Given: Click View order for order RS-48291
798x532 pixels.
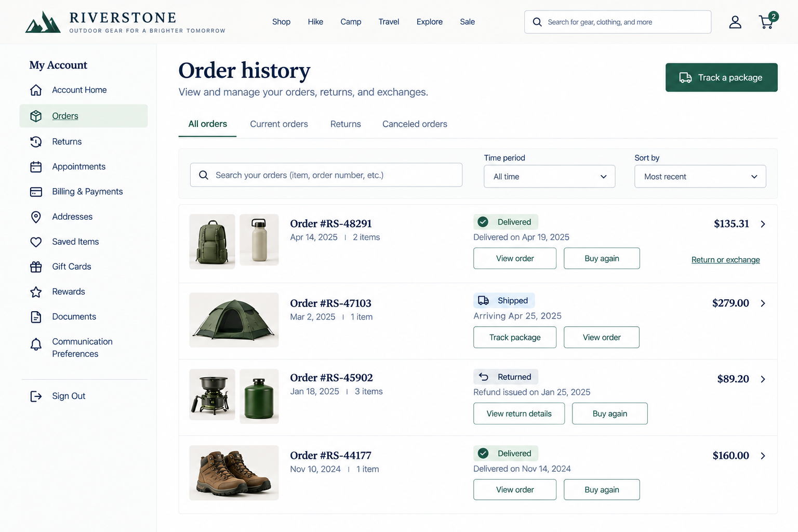Looking at the screenshot, I should click(x=515, y=258).
